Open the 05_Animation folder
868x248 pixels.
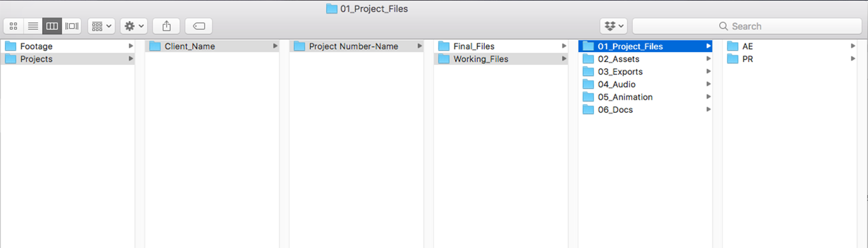[x=645, y=97]
